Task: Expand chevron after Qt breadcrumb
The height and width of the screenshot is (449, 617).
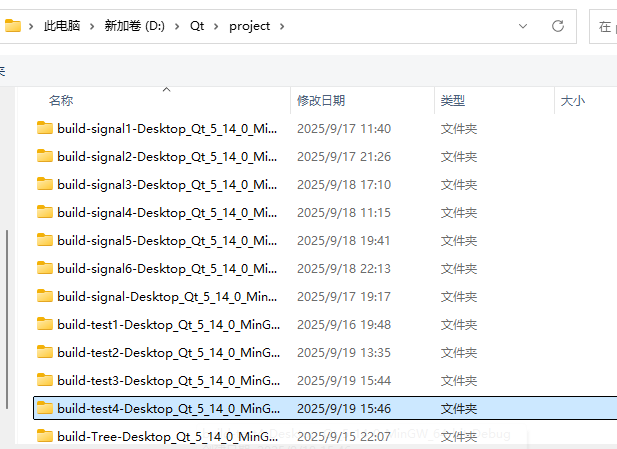Action: coord(216,26)
